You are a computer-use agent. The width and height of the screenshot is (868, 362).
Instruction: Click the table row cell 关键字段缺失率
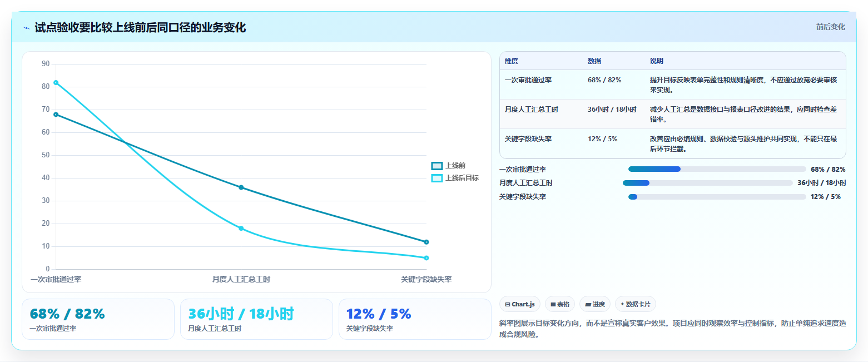(x=528, y=139)
